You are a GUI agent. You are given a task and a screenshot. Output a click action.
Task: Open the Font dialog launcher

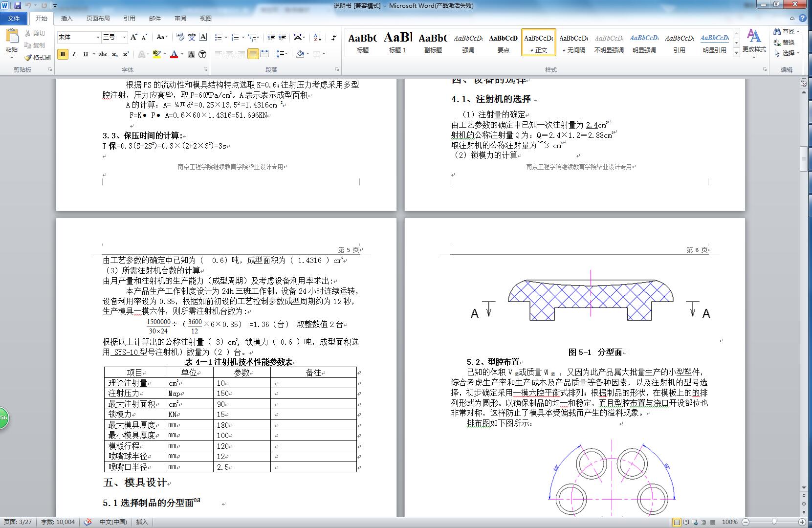pos(205,70)
